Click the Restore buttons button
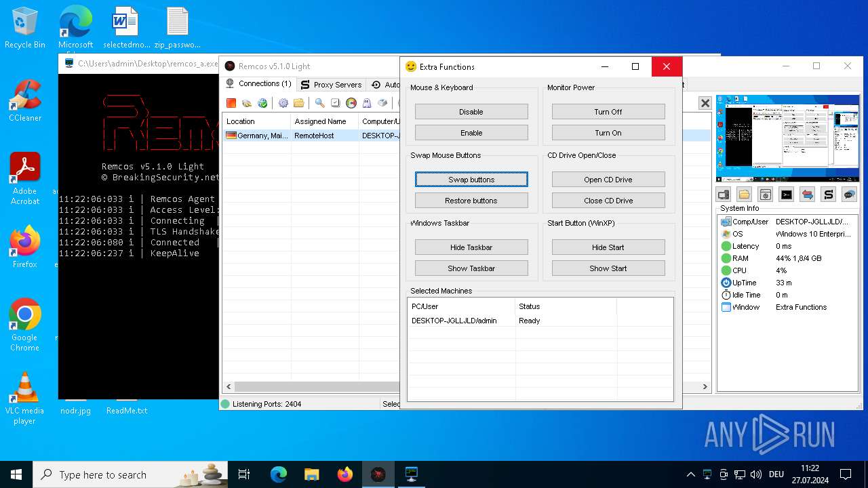The width and height of the screenshot is (868, 488). coord(471,201)
